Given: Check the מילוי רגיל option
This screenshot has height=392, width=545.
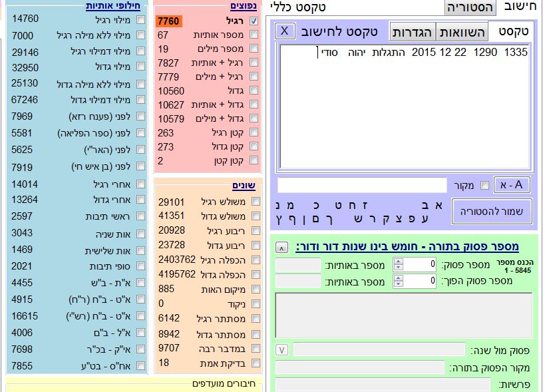Looking at the screenshot, I should (x=140, y=19).
